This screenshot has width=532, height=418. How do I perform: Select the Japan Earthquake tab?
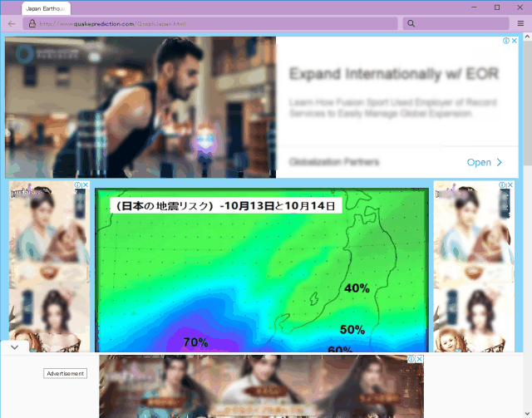(47, 8)
